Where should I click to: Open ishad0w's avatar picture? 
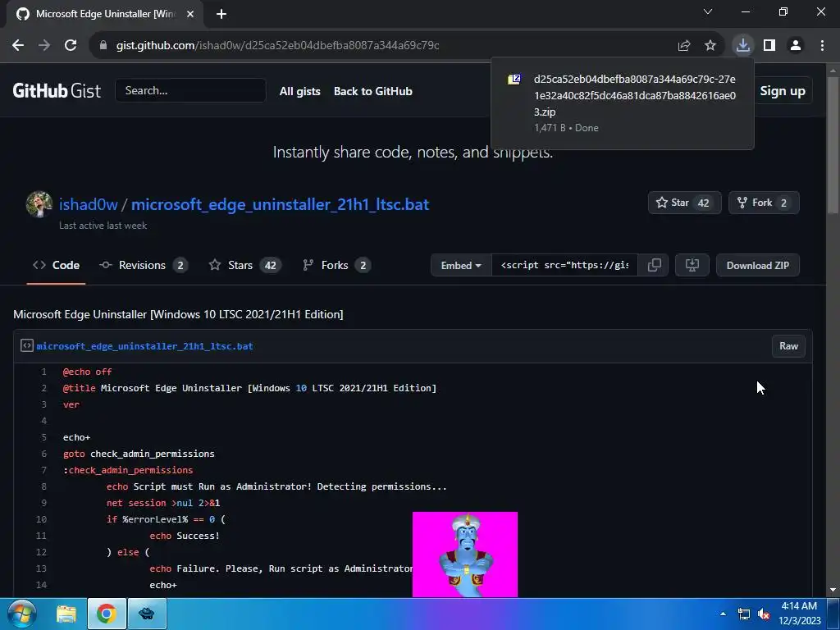(39, 204)
